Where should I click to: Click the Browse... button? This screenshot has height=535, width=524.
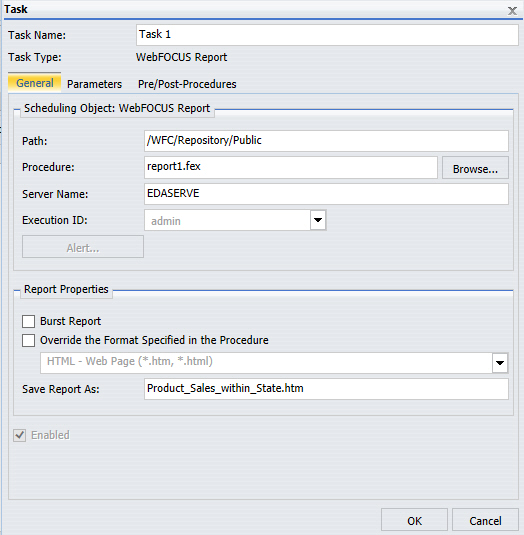[x=475, y=168]
